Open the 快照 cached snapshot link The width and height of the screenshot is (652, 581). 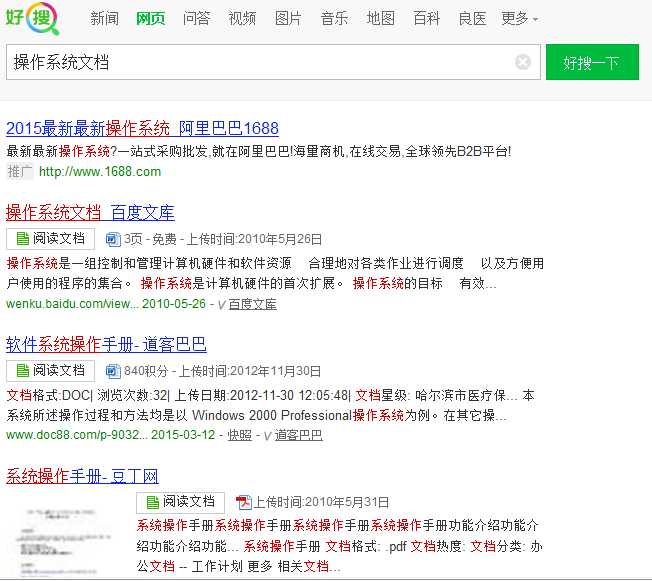240,435
